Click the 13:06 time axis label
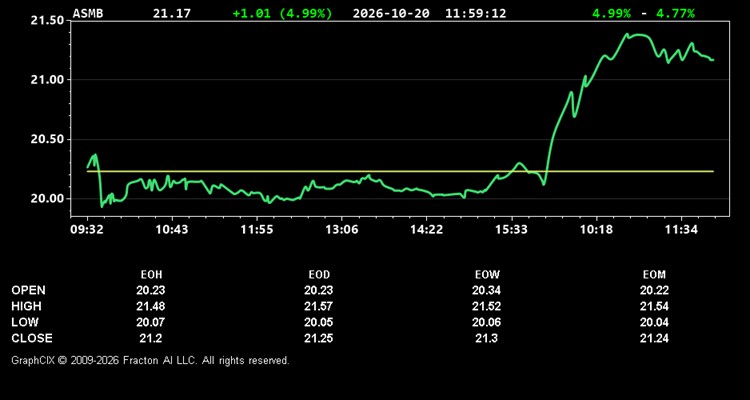 click(342, 230)
